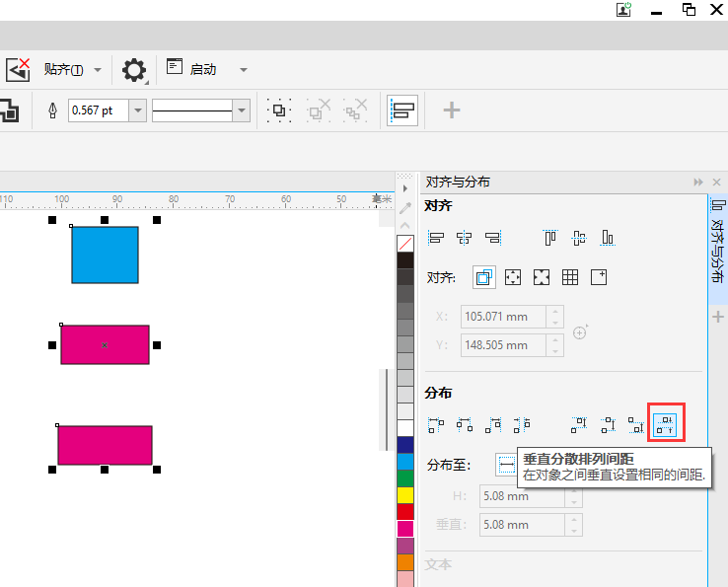Viewport: 728px width, 587px height.
Task: Click the palette eyedropper icon
Action: pos(405,207)
